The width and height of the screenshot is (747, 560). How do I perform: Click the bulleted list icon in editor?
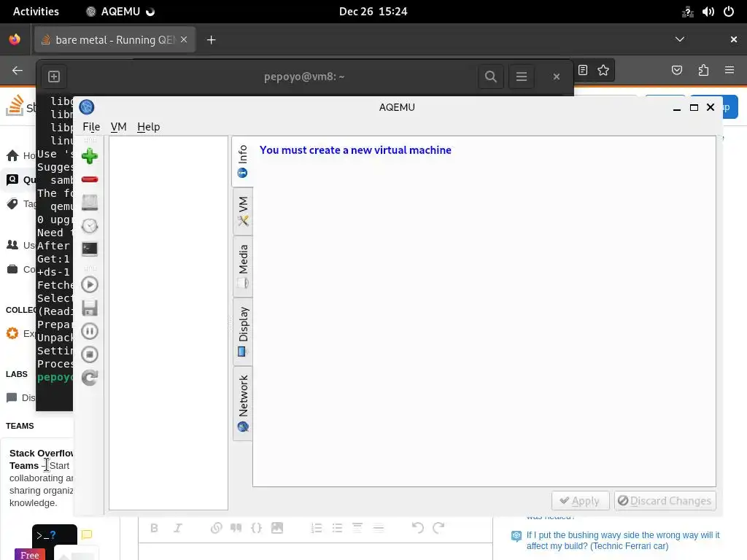point(337,528)
